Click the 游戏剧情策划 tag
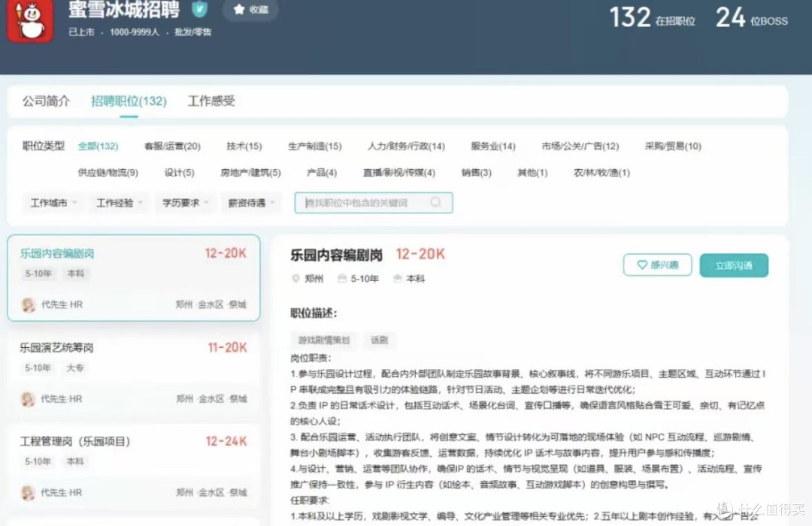Screen dimensions: 812x526 324,340
